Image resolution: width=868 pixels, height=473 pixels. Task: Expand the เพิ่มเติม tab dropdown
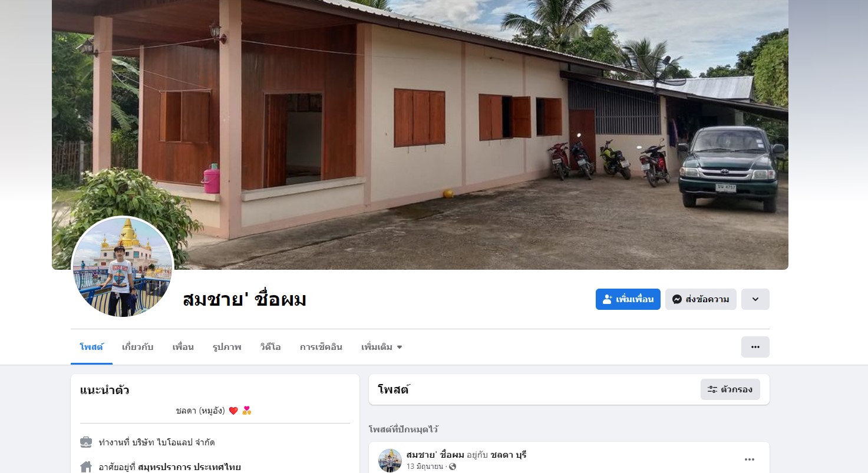(382, 347)
